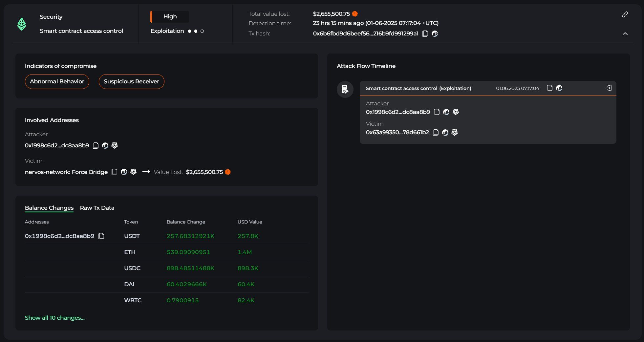Switch to the Raw Tx Data tab
The height and width of the screenshot is (342, 644).
pyautogui.click(x=97, y=208)
